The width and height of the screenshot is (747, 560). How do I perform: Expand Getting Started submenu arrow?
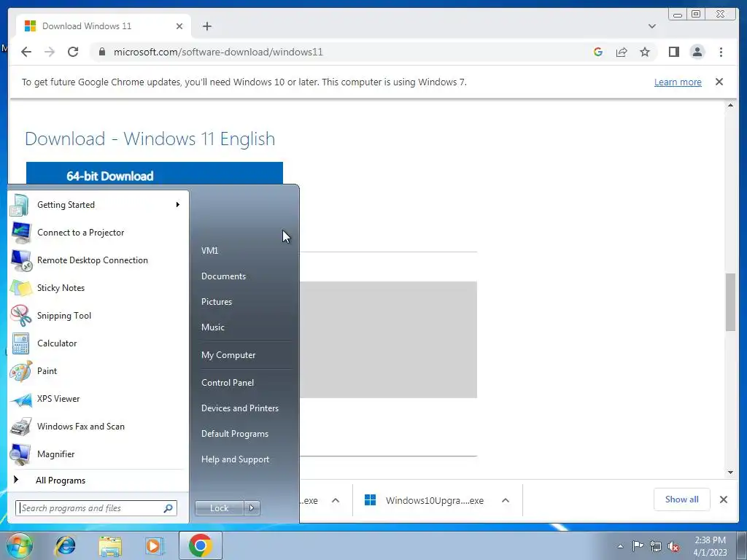click(178, 205)
